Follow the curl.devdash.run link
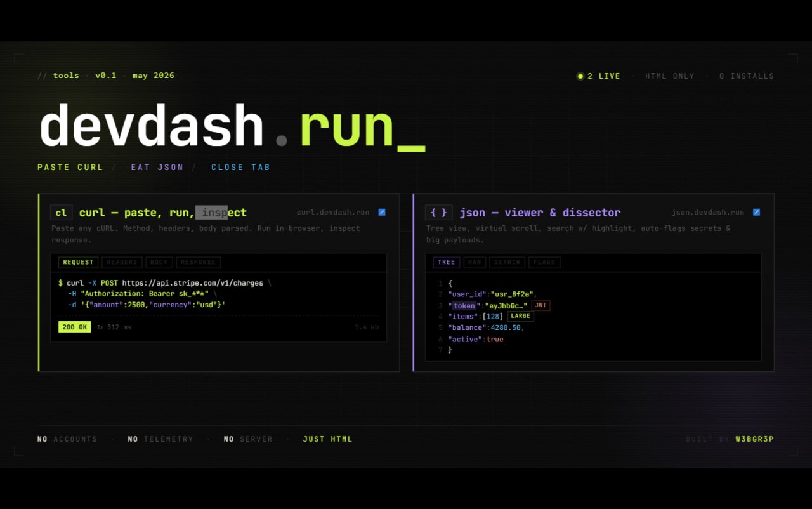 [x=333, y=212]
